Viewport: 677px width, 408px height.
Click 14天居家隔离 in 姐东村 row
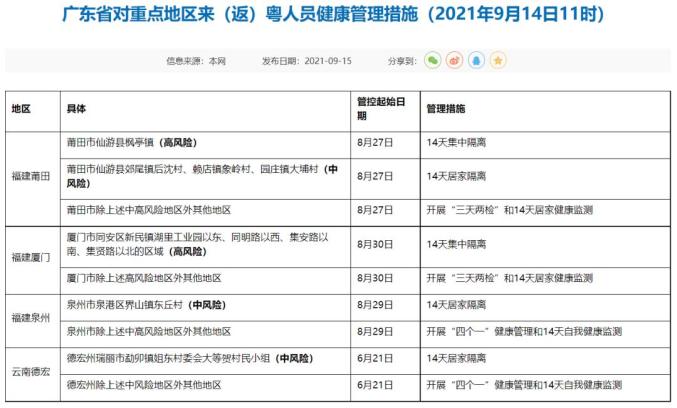coord(456,358)
